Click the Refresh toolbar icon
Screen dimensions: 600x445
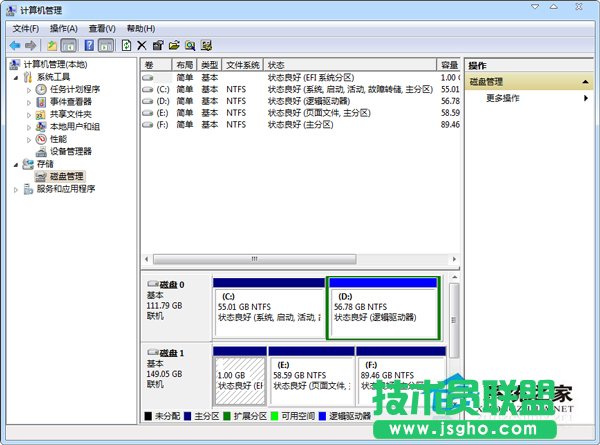[126, 46]
